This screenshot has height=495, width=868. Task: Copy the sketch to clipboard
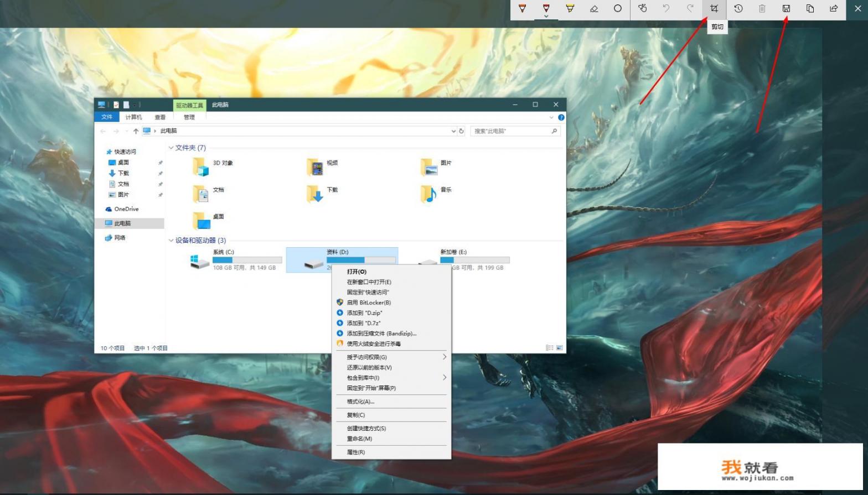[810, 8]
